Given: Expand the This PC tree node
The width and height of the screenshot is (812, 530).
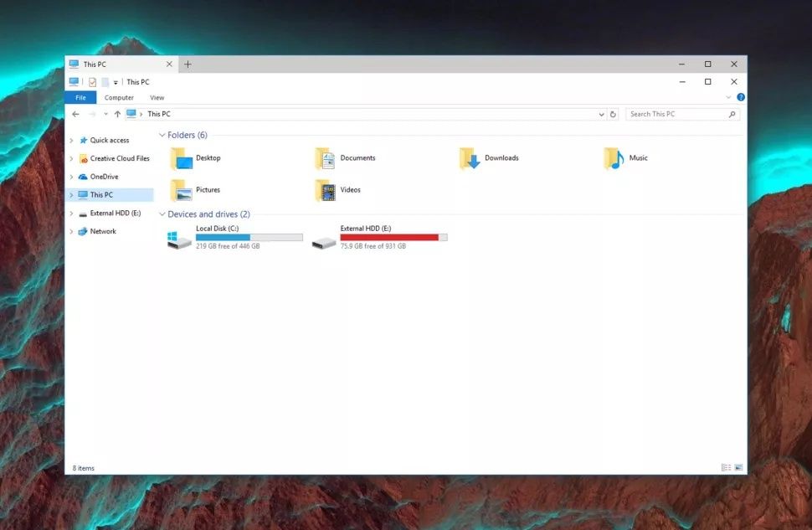Looking at the screenshot, I should pyautogui.click(x=71, y=195).
